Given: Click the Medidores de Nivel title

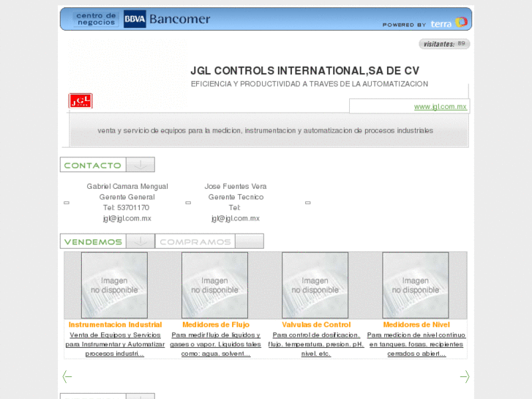Looking at the screenshot, I should 416,324.
